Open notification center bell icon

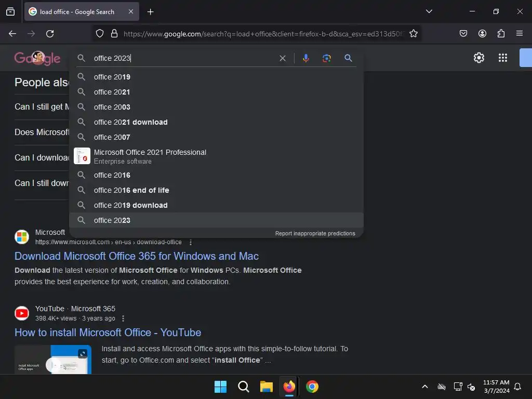click(517, 387)
